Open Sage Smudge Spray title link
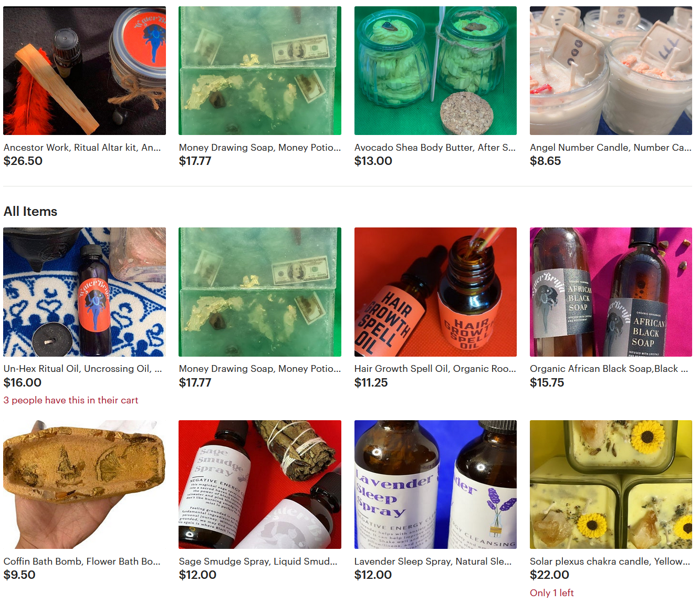This screenshot has width=700, height=603. pyautogui.click(x=258, y=562)
